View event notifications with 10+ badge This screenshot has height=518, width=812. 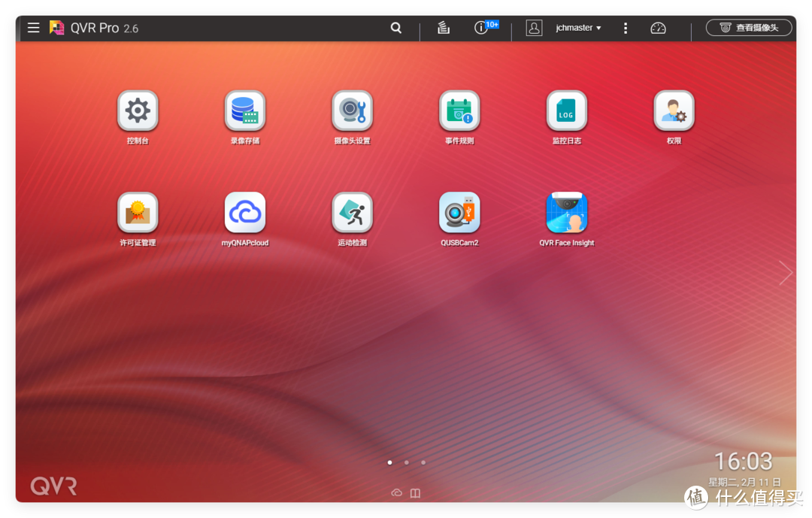pos(482,28)
